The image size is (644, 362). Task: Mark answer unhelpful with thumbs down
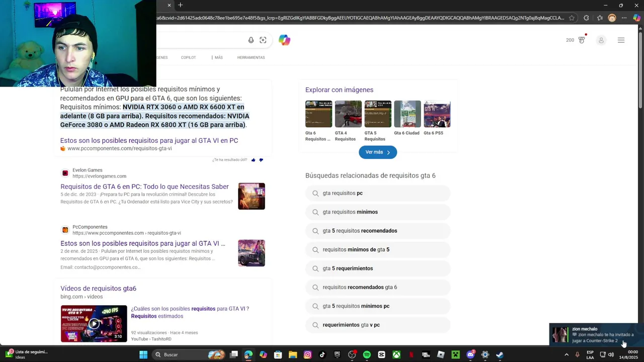(261, 160)
